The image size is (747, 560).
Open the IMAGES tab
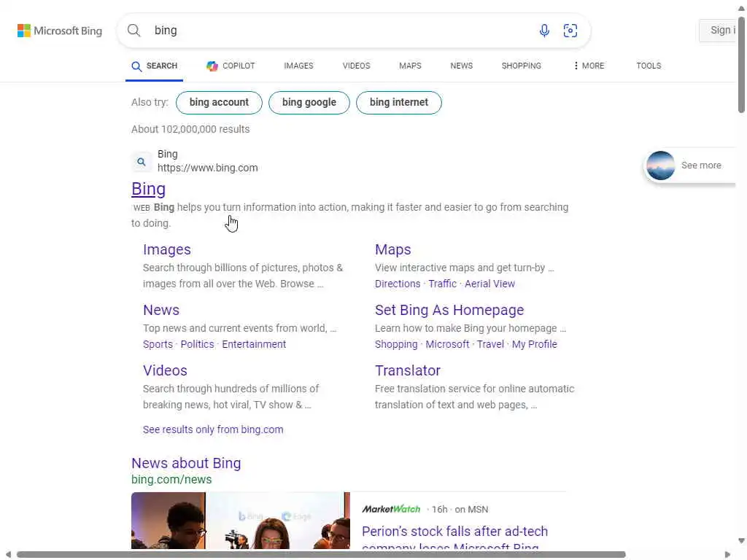[x=298, y=66]
